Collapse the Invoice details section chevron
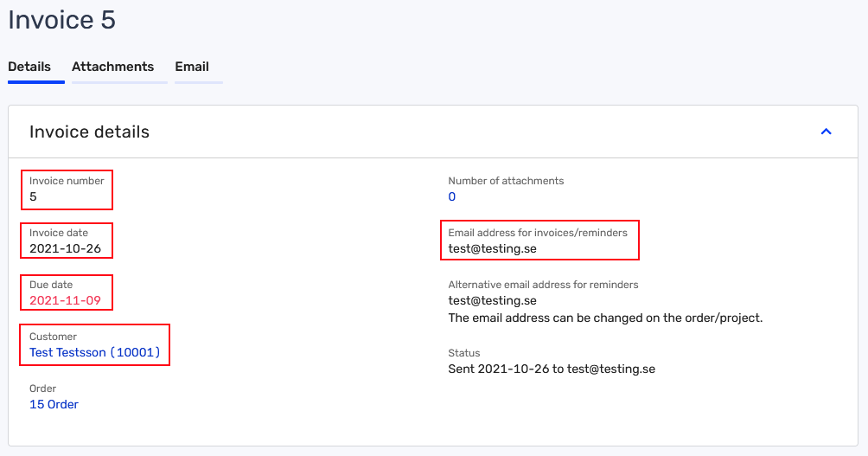Image resolution: width=868 pixels, height=456 pixels. click(x=826, y=132)
